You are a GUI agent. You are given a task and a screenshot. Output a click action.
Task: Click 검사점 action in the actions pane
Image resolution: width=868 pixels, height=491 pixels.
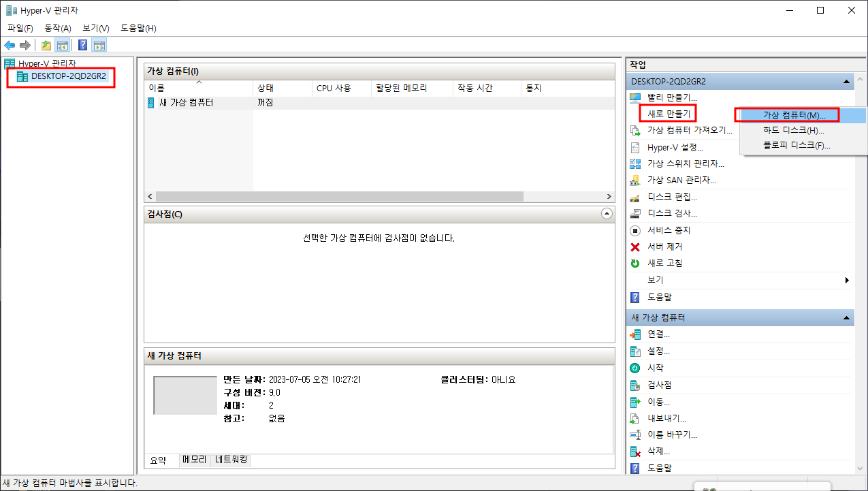pos(659,385)
